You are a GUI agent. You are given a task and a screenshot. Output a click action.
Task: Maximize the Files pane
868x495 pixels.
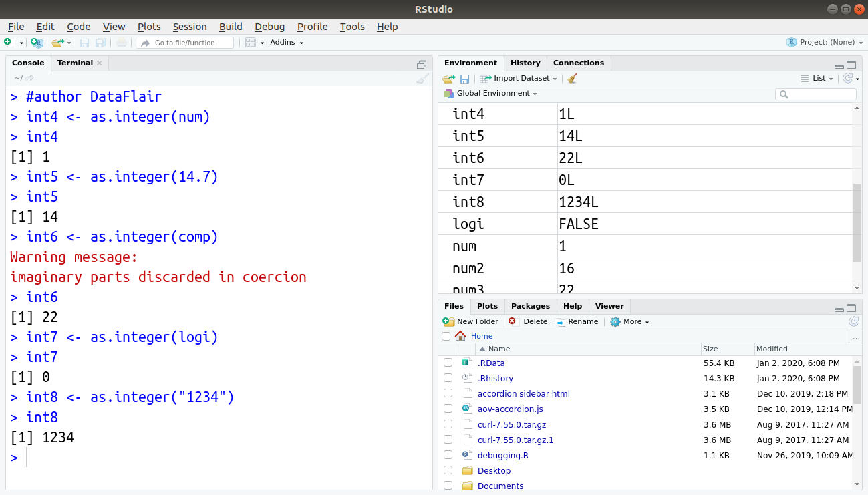(x=851, y=308)
